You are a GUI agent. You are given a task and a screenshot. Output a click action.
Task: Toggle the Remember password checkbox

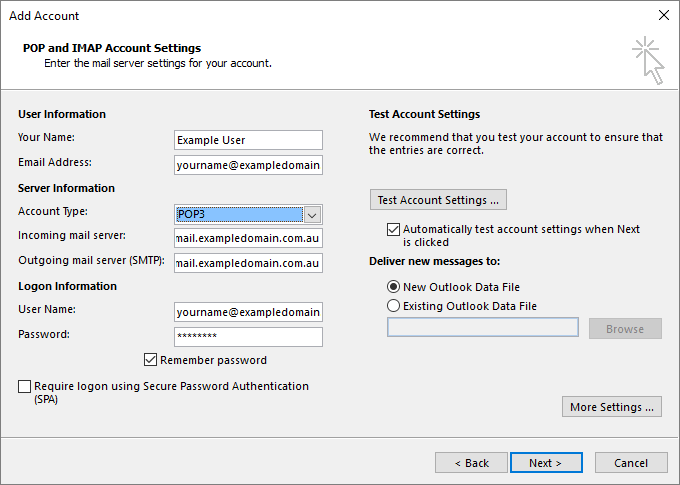pos(151,360)
